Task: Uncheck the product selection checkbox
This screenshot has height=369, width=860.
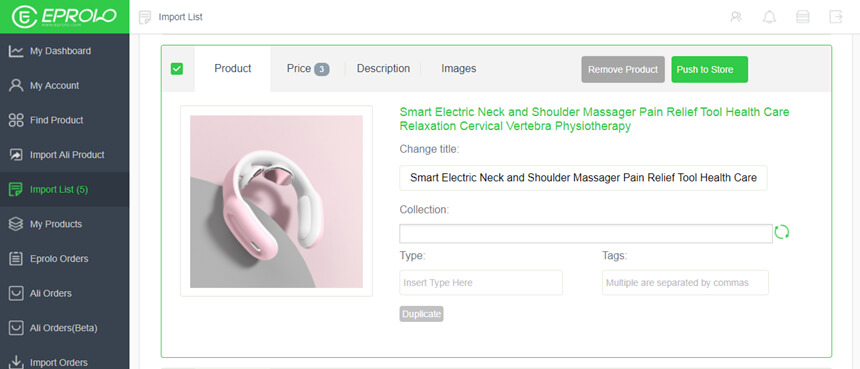Action: coord(177,69)
